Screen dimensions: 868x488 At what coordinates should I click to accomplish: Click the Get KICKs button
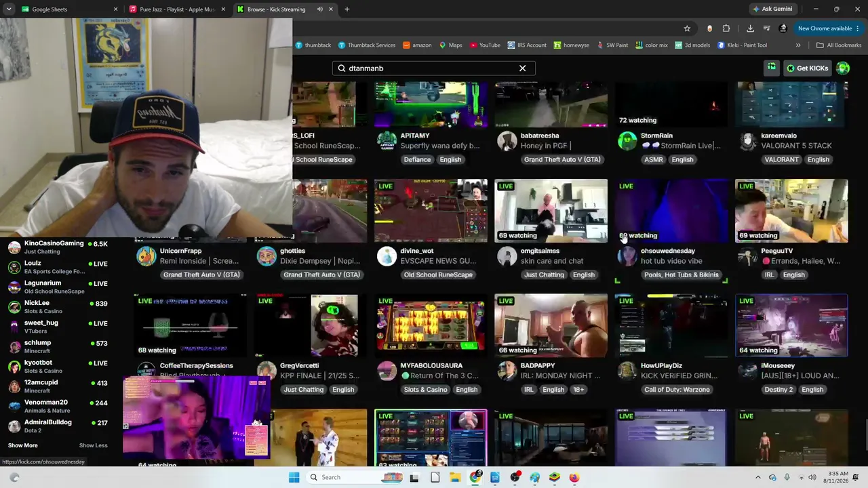tap(807, 68)
